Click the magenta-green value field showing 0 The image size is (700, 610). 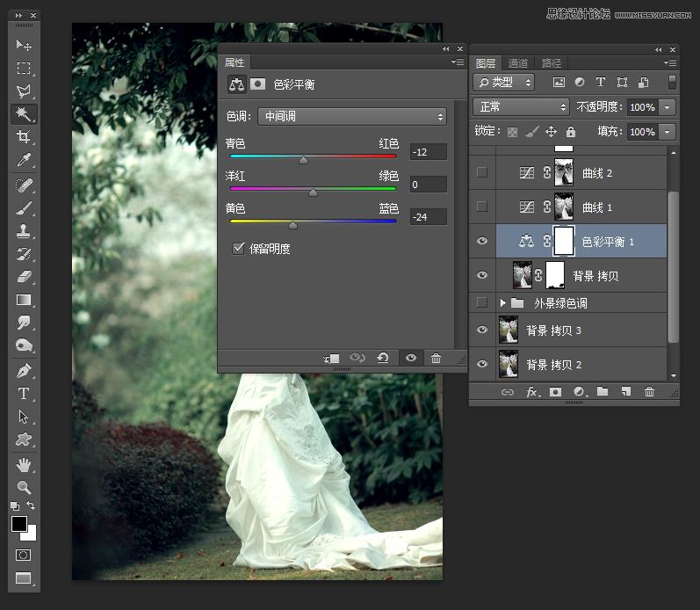click(x=428, y=184)
